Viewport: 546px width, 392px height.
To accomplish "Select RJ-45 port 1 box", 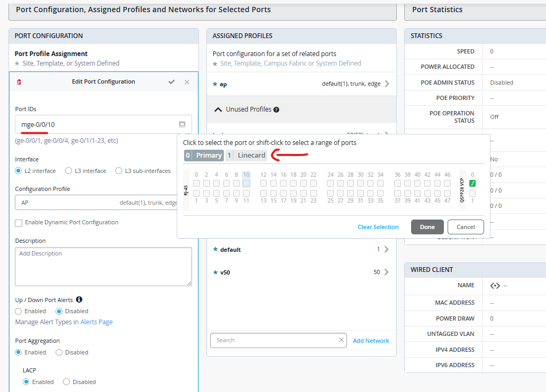I will point(196,193).
